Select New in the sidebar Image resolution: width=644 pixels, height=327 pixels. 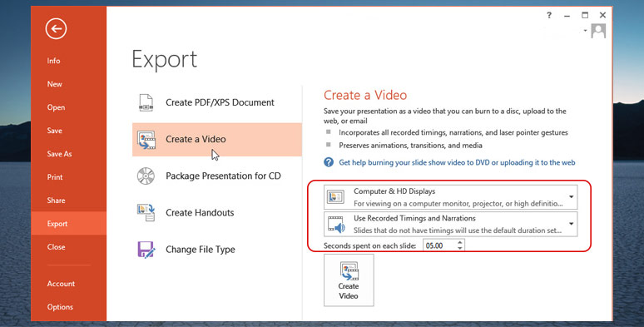pyautogui.click(x=54, y=84)
